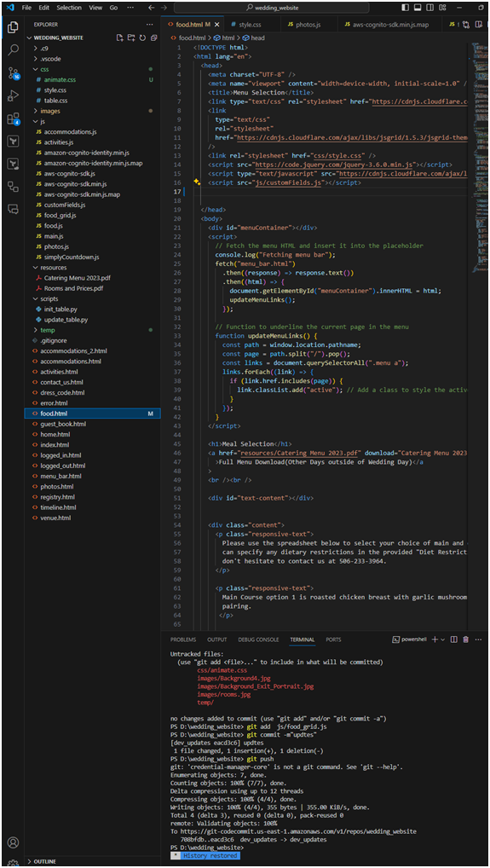Screen dimensions: 490x868
Task: Toggle the primary side bar layout button
Action: coord(406,8)
